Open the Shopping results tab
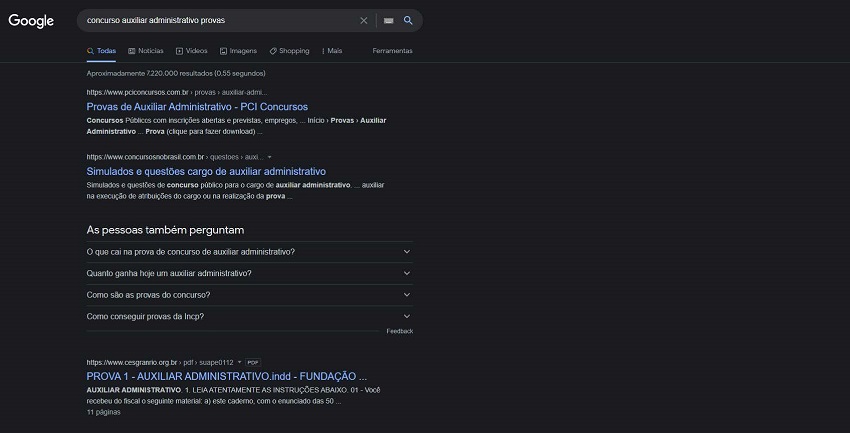The height and width of the screenshot is (433, 850). point(289,51)
